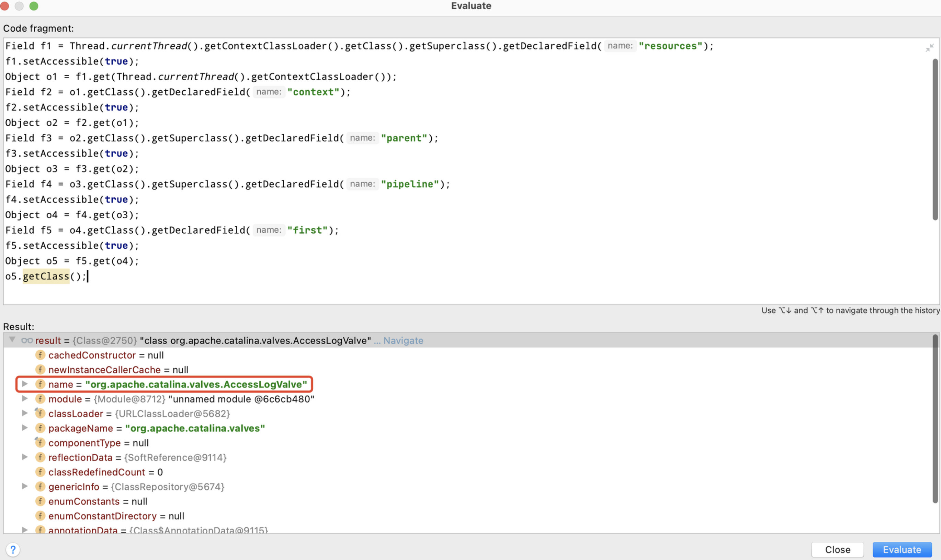Click field icon of enumConstantDirectory row
The image size is (941, 560).
coord(41,516)
